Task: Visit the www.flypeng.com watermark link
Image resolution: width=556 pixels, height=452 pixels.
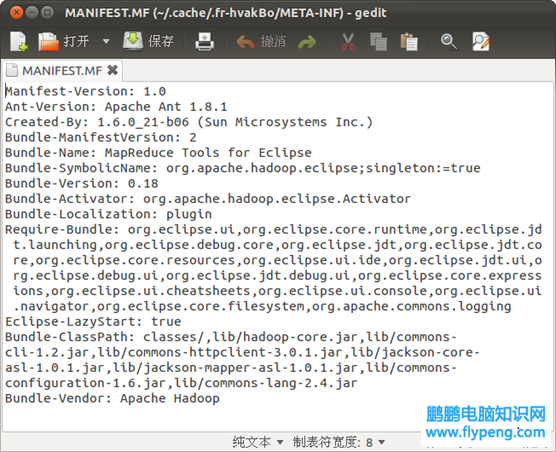Action: click(x=485, y=432)
